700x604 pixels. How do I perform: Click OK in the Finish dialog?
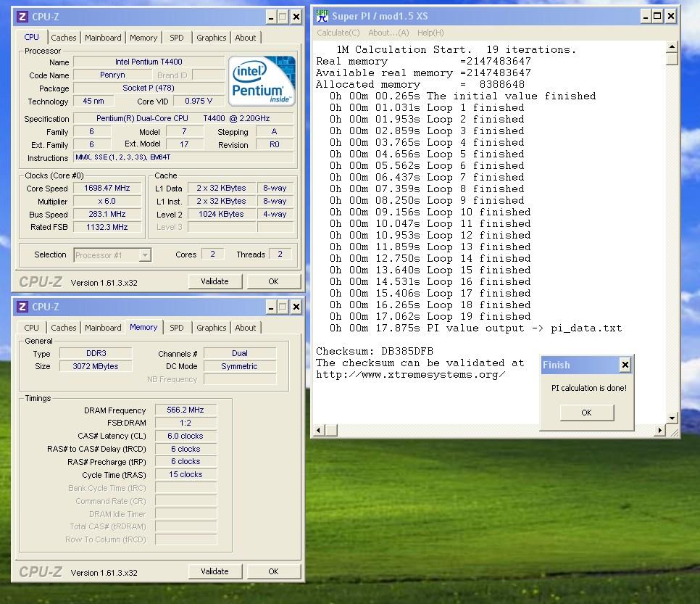587,413
